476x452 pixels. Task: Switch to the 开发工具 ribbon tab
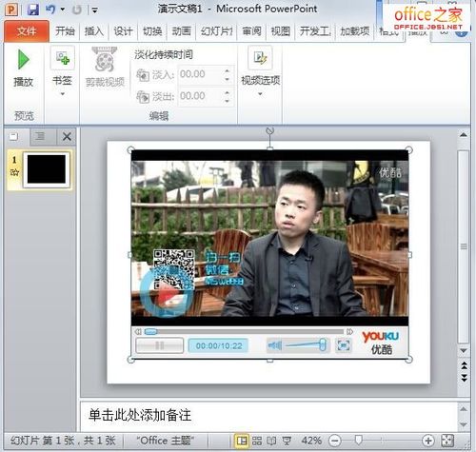(315, 31)
